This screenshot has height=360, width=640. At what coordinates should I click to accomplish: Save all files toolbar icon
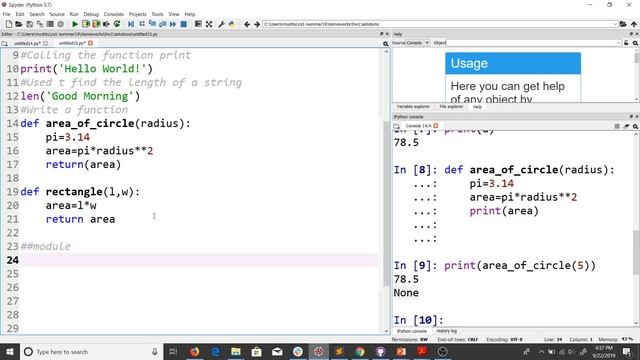coord(40,24)
